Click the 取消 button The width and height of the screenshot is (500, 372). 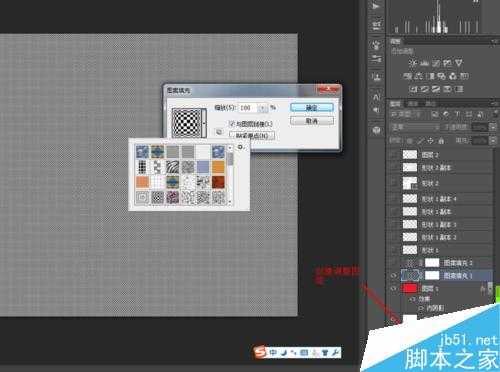(312, 121)
